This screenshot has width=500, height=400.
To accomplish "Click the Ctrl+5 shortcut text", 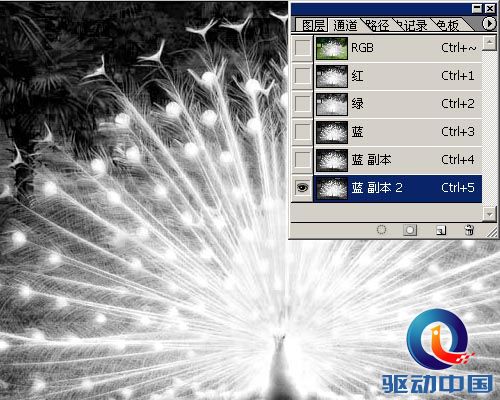I will tap(458, 188).
